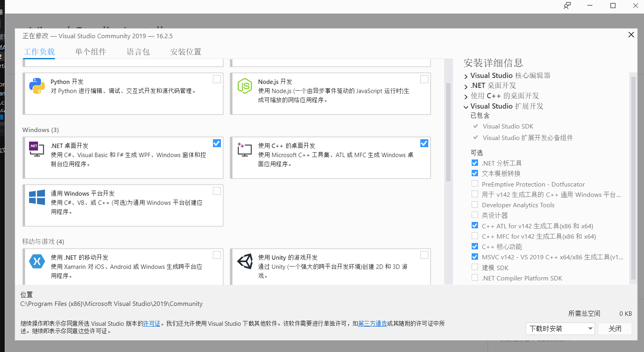Click the 关闭 button
The width and height of the screenshot is (644, 352).
click(615, 329)
